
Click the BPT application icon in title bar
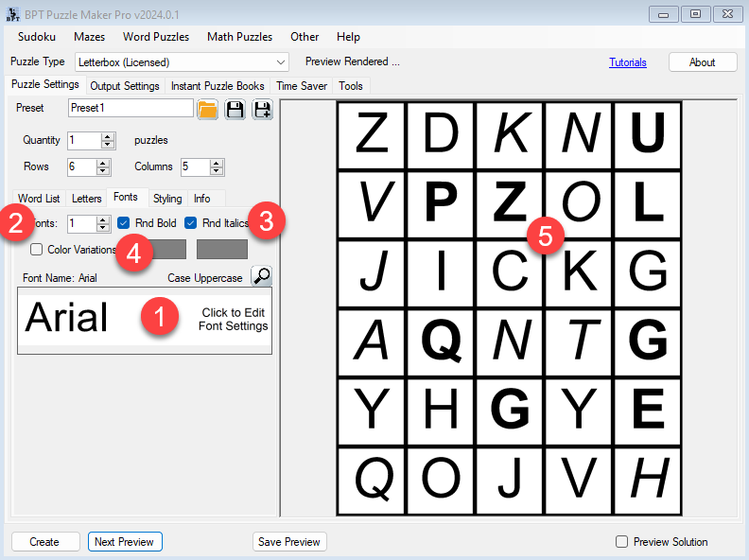(12, 14)
